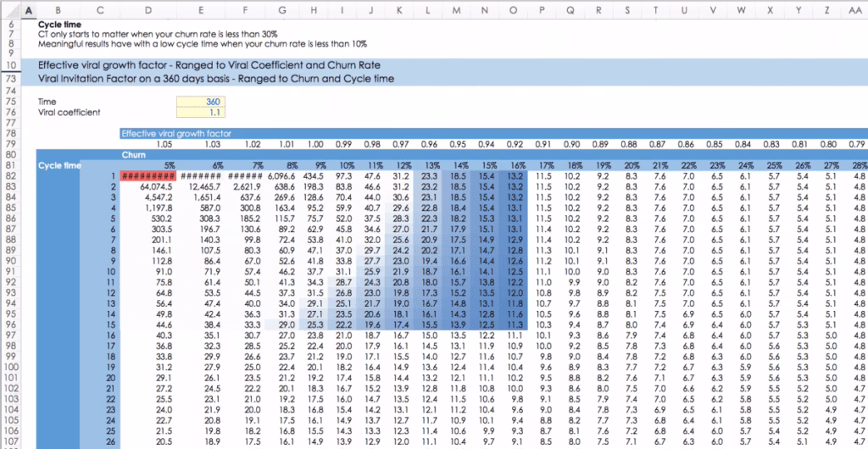This screenshot has height=449, width=868.
Task: Select cell with value 303.5
Action: 148,229
